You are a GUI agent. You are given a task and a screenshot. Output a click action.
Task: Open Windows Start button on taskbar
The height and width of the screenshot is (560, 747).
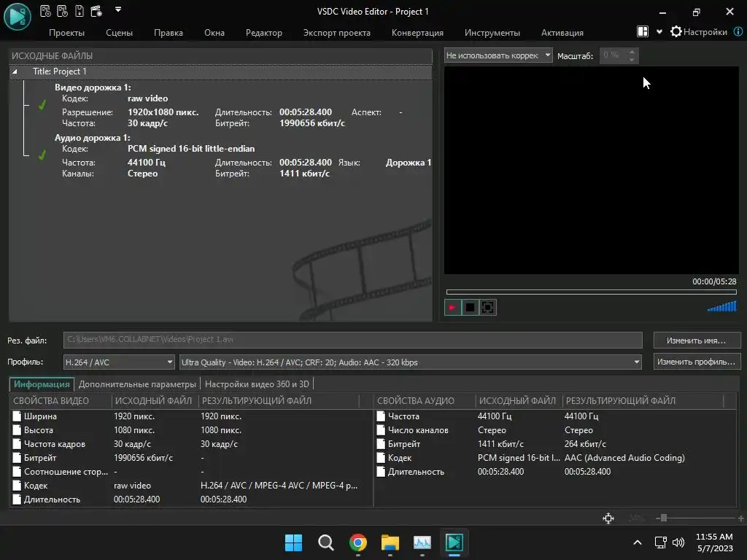pos(293,542)
